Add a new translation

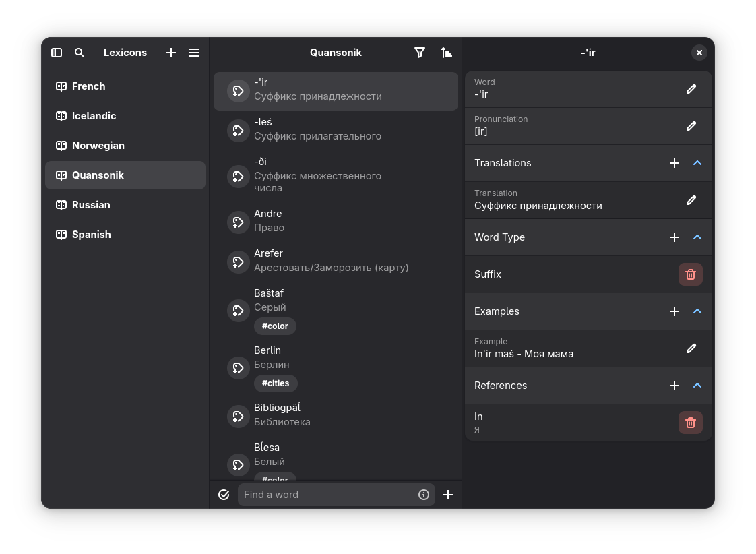coord(674,163)
